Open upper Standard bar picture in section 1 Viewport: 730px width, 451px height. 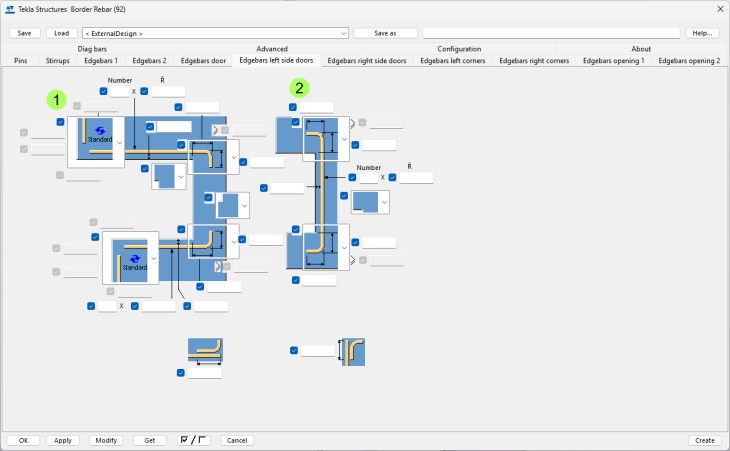pos(96,142)
